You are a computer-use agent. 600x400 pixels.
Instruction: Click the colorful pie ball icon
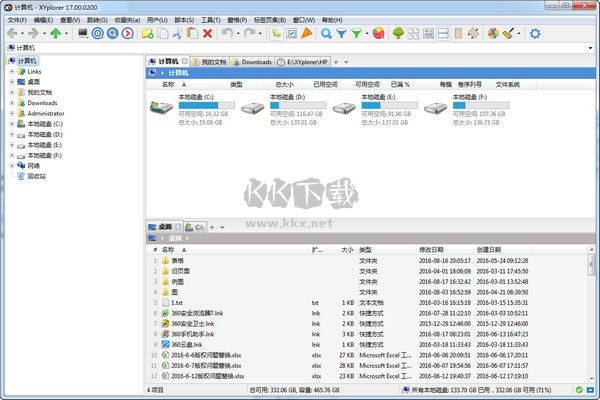(x=378, y=34)
